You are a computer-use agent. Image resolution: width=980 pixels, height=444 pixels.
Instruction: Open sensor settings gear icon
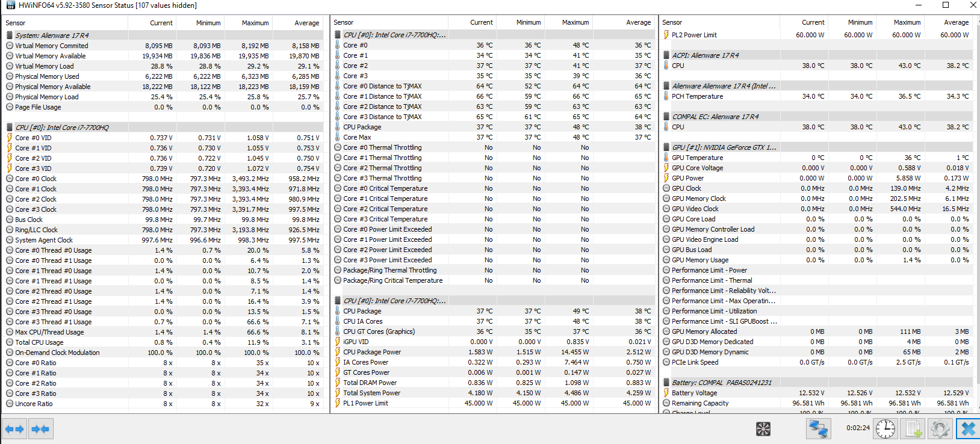point(940,429)
